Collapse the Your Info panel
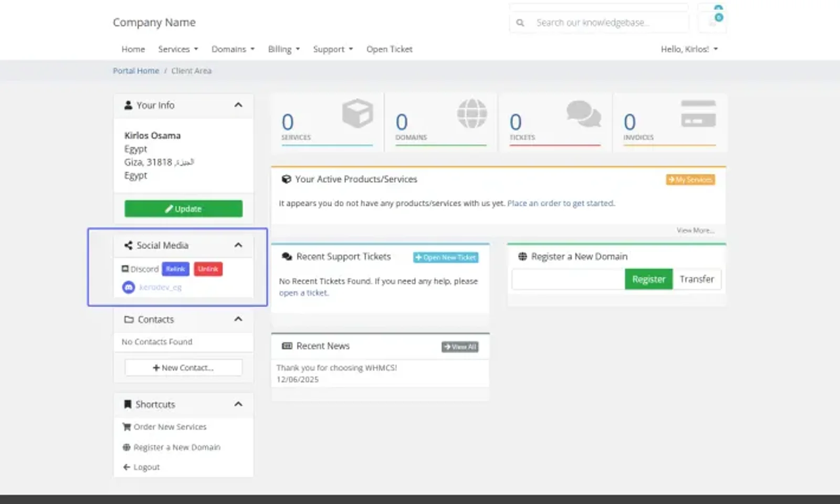This screenshot has height=504, width=840. (238, 105)
